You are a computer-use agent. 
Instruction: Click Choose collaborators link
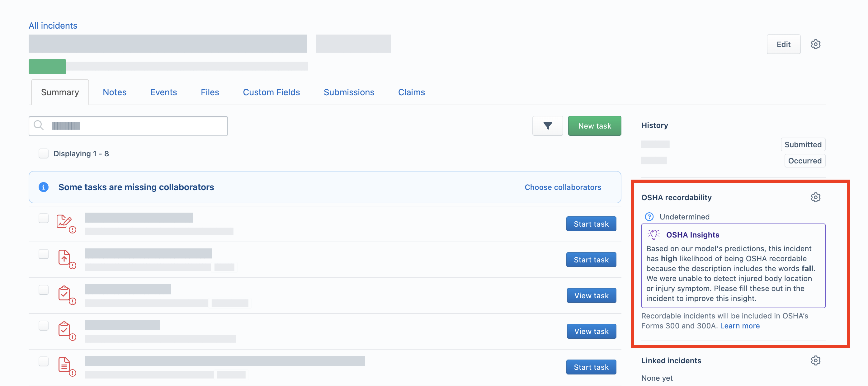(x=563, y=187)
